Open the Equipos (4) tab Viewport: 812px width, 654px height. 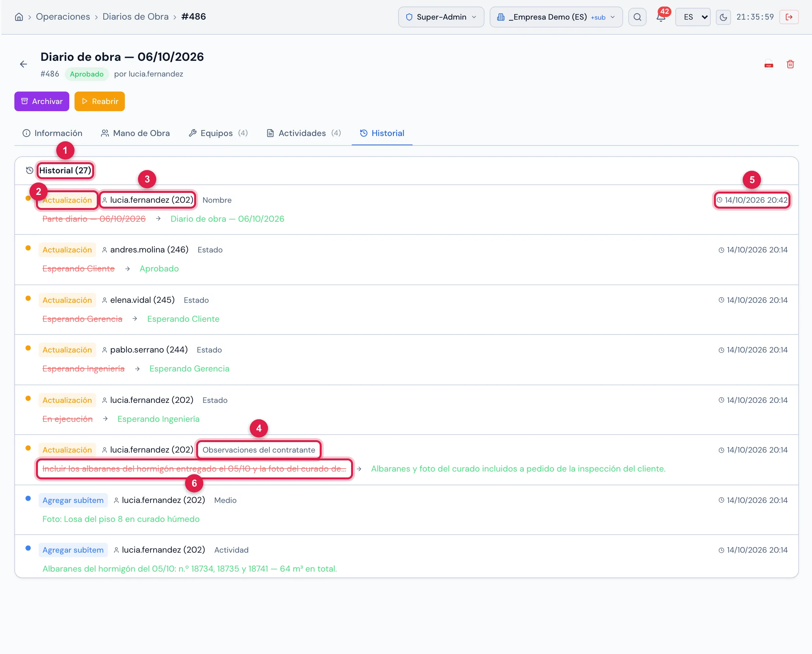click(218, 133)
